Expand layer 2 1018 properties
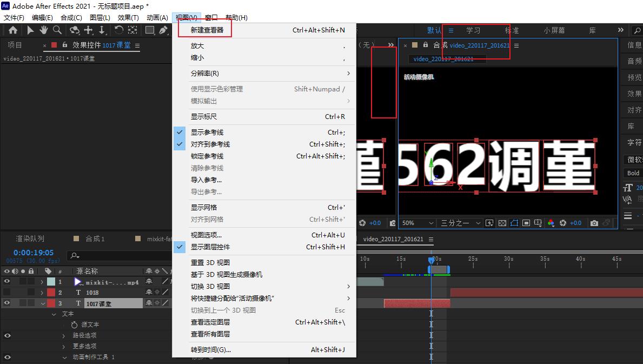 pyautogui.click(x=42, y=293)
